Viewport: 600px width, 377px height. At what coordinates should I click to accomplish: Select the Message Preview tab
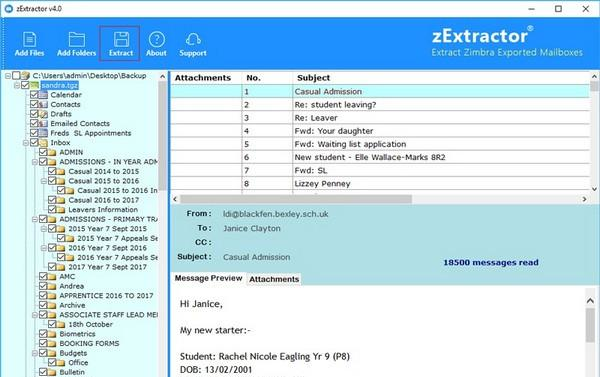point(209,278)
